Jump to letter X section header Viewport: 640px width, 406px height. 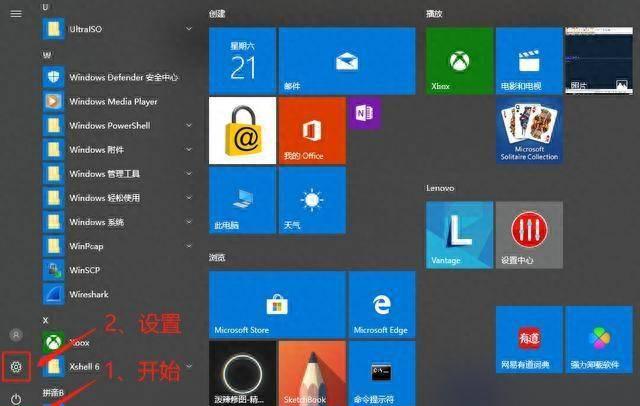(45, 320)
